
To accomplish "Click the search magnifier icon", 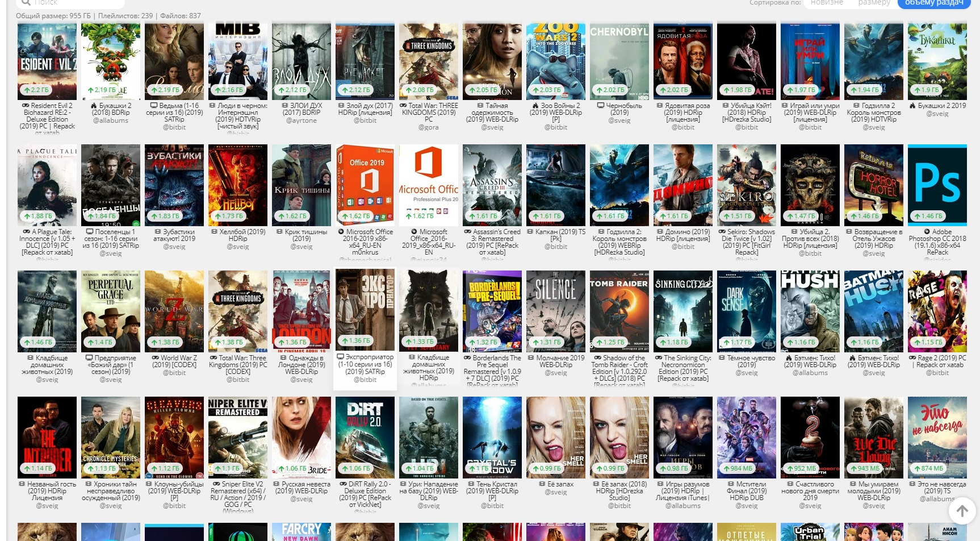I will (x=26, y=2).
